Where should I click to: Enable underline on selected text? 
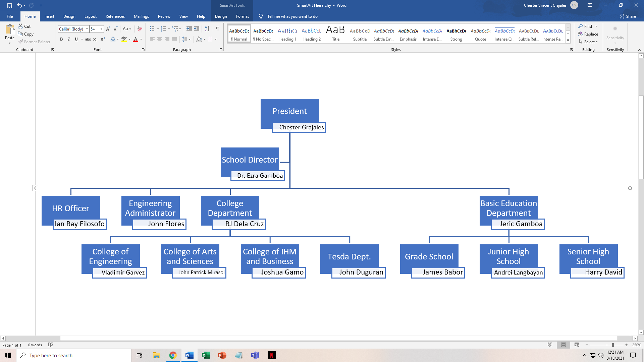76,39
